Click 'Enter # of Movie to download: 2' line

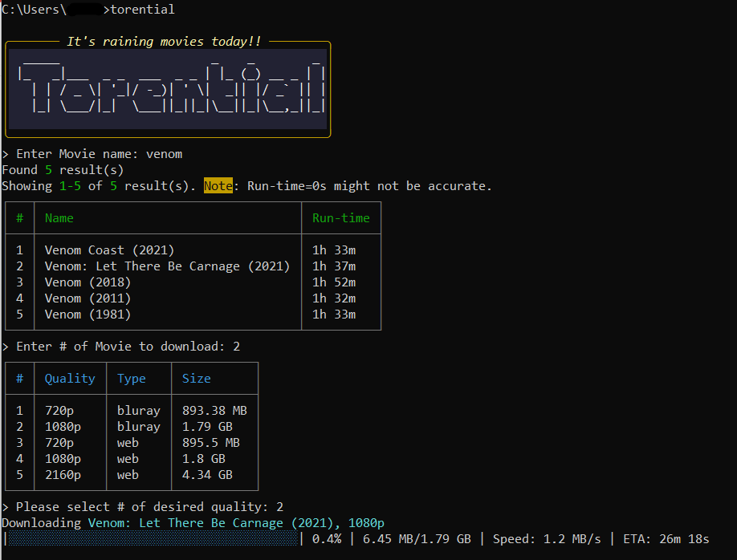tap(121, 347)
